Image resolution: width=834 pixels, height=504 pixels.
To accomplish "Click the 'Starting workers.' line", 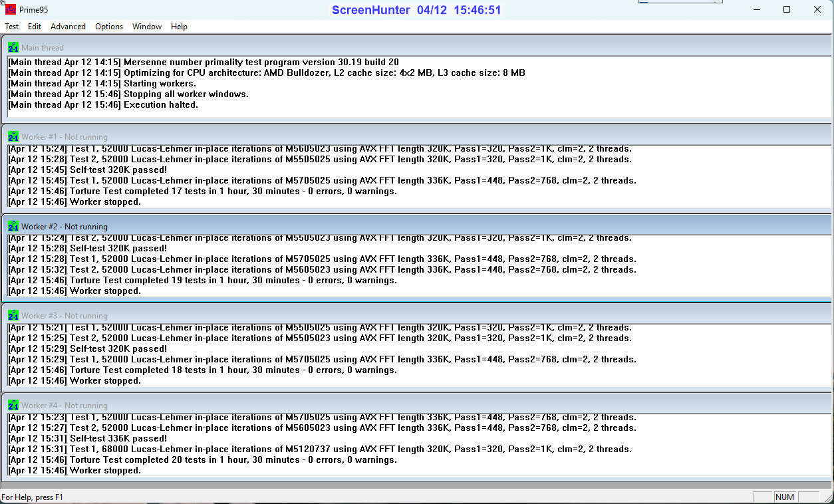I will (x=102, y=84).
